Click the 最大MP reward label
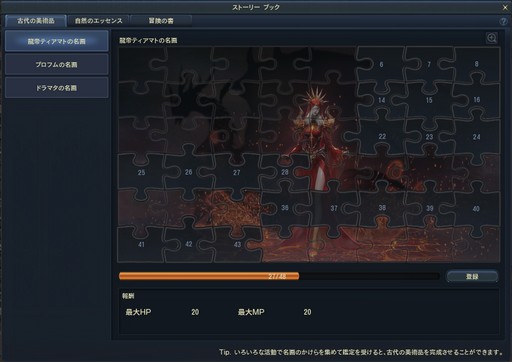This screenshot has width=512, height=362. pyautogui.click(x=251, y=312)
